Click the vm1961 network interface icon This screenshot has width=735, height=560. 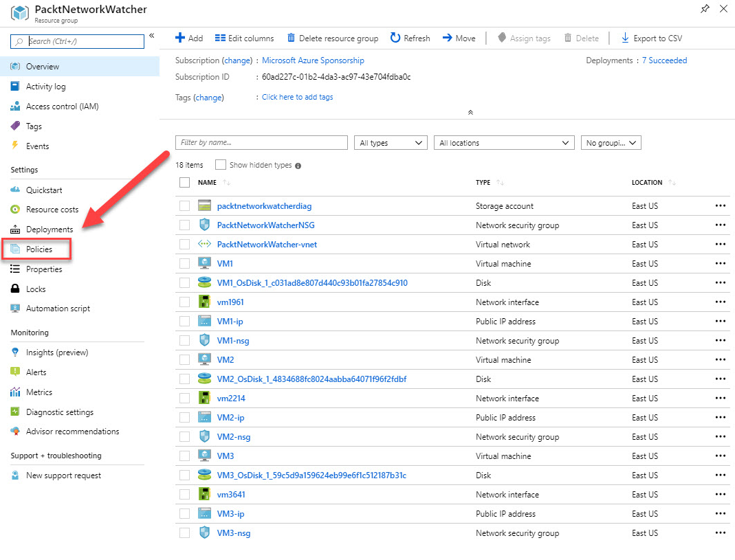click(x=204, y=302)
